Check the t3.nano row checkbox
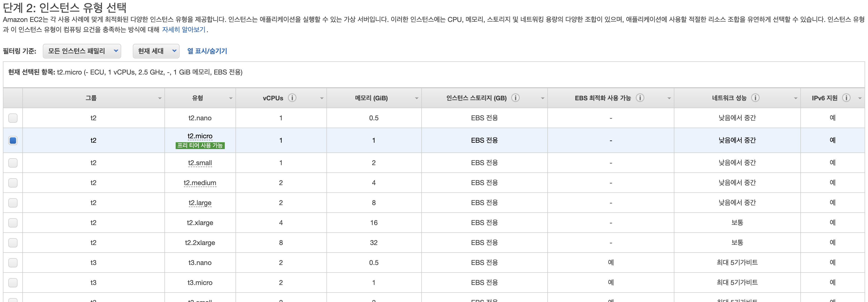This screenshot has height=302, width=868. (x=13, y=263)
